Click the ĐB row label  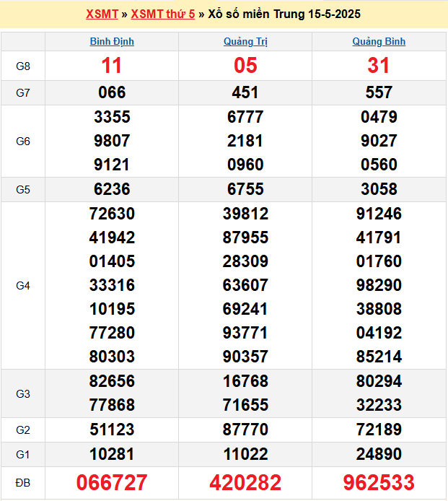23,483
